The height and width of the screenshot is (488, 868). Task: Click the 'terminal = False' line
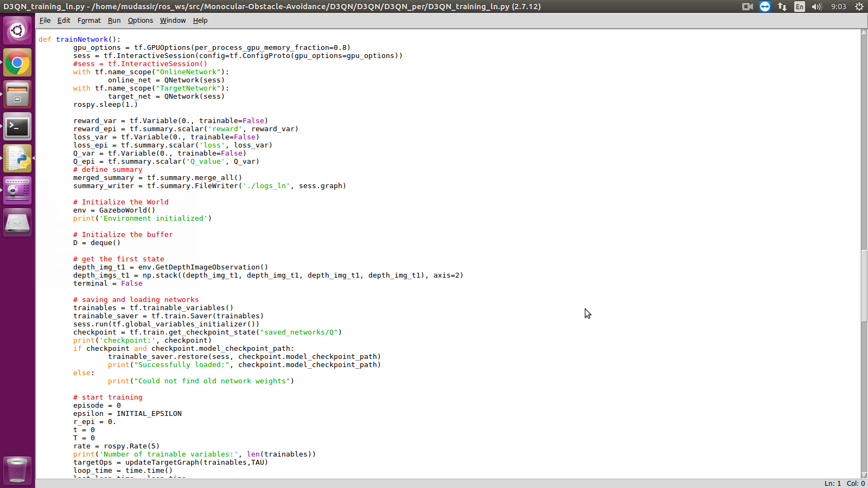(108, 284)
